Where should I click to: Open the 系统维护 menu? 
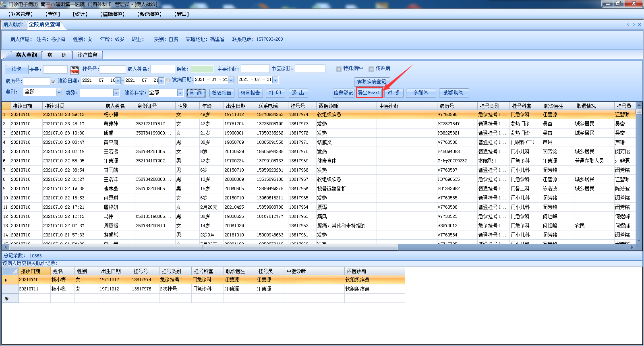(149, 14)
